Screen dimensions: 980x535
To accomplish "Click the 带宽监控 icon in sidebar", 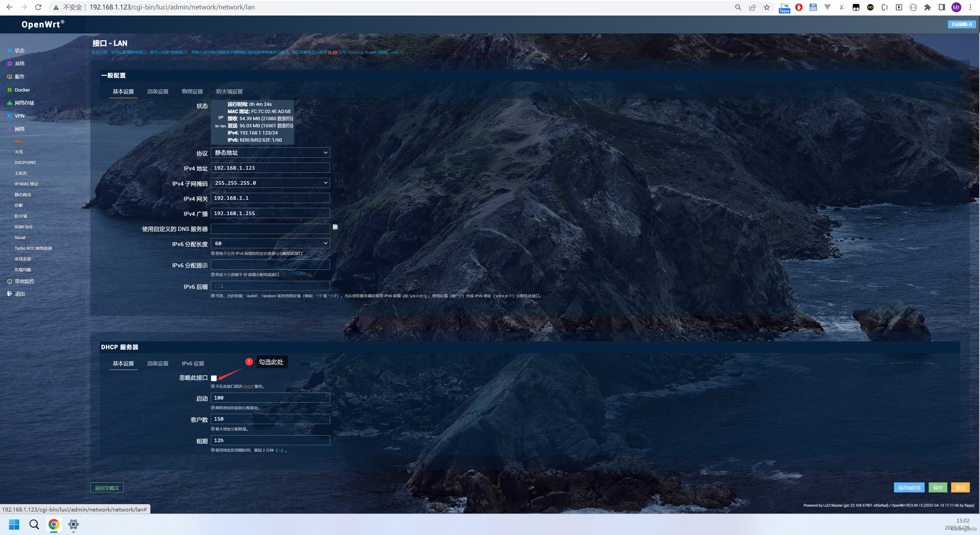I will pos(9,281).
